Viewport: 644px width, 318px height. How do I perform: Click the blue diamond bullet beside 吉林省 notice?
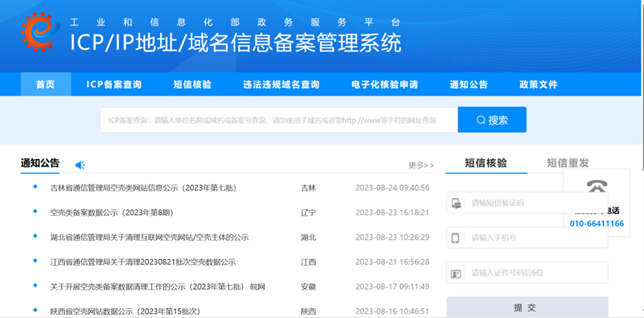point(35,187)
